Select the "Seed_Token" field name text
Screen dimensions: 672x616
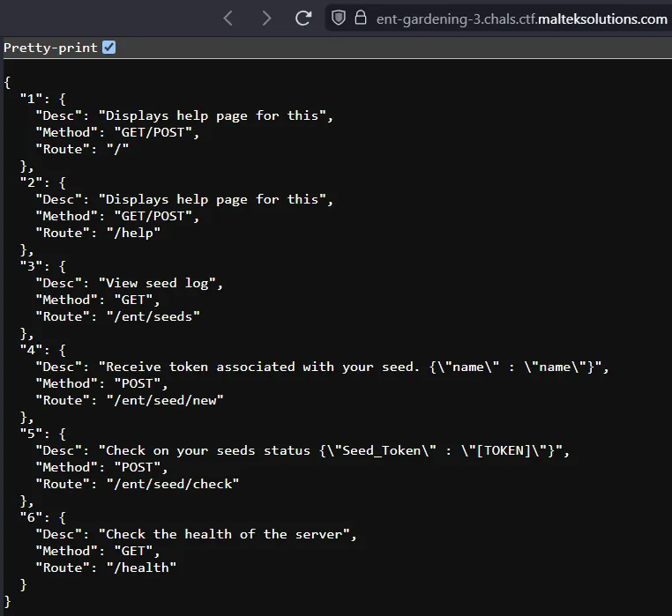click(x=382, y=450)
